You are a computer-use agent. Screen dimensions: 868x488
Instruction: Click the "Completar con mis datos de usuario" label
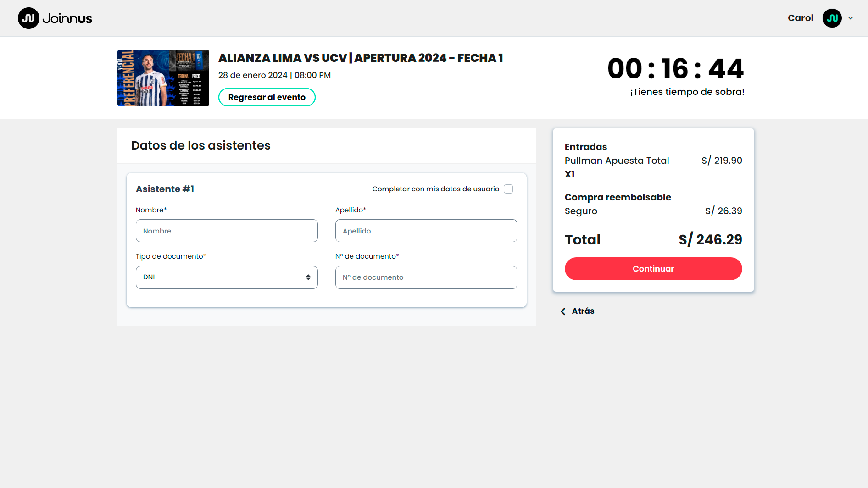[x=435, y=189]
